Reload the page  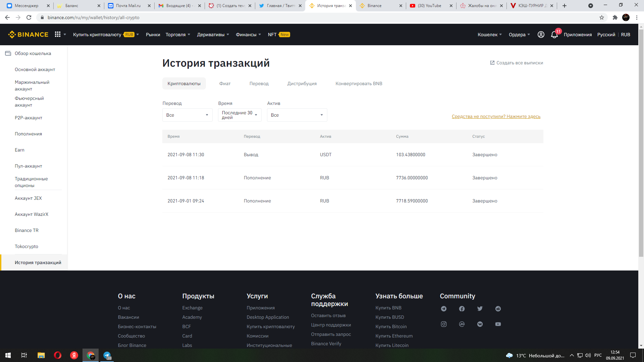tap(29, 17)
